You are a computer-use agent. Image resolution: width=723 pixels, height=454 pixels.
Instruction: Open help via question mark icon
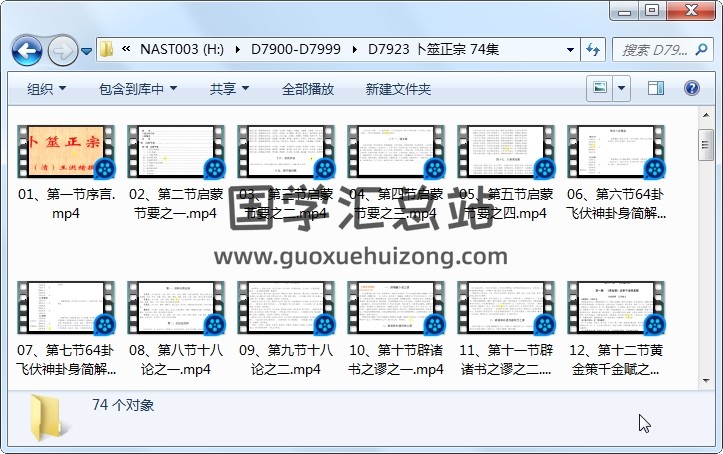692,88
